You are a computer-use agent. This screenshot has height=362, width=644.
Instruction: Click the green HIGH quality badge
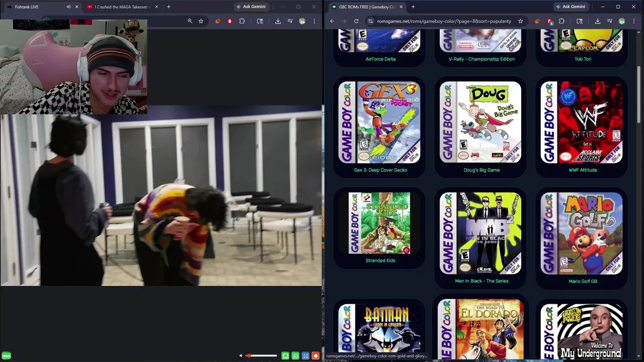(6, 355)
